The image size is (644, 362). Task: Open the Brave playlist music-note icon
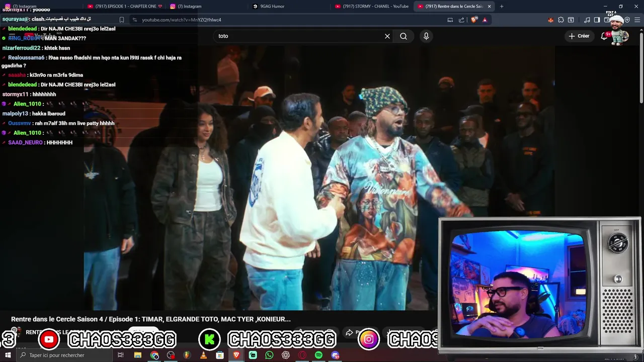coord(587,20)
